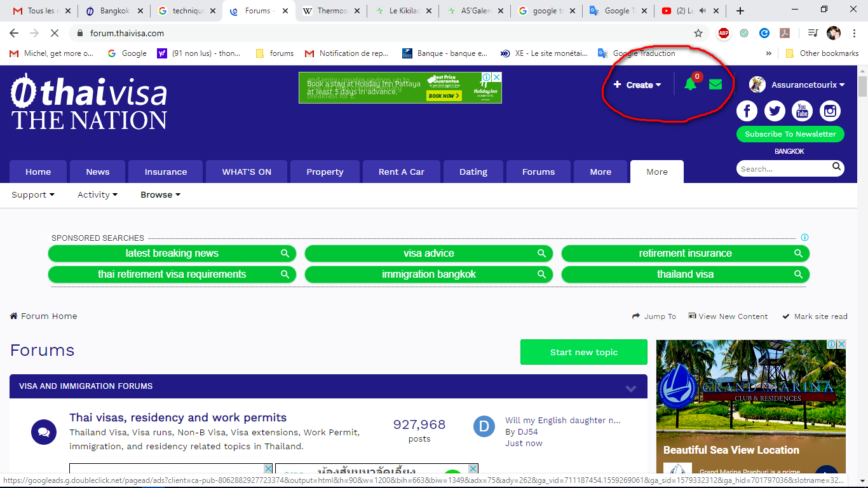This screenshot has width=868, height=488.
Task: Click Subscribe To Newsletter button
Action: point(790,134)
